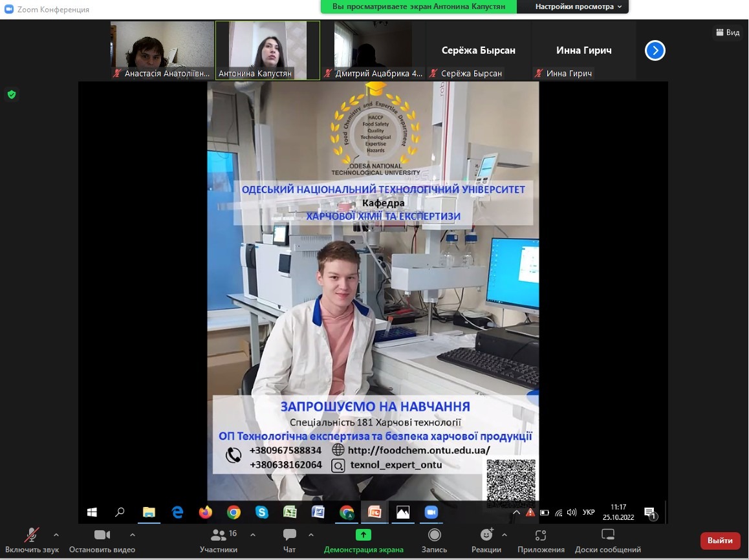Show next participants with blue arrow
This screenshot has height=560, width=749.
655,50
